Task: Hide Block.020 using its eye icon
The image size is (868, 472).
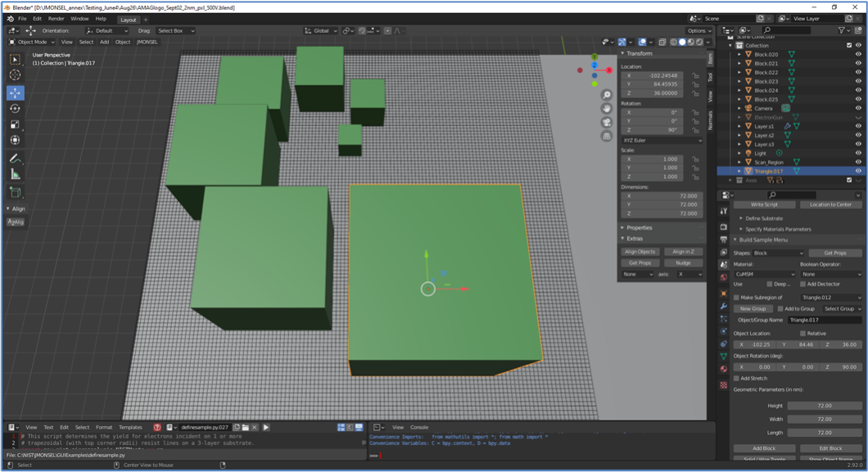Action: (858, 55)
